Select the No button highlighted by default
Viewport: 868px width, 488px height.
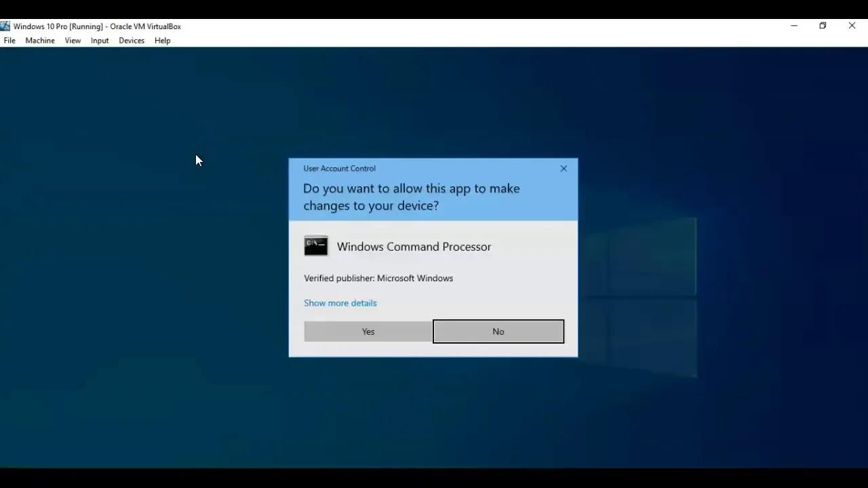coord(498,331)
